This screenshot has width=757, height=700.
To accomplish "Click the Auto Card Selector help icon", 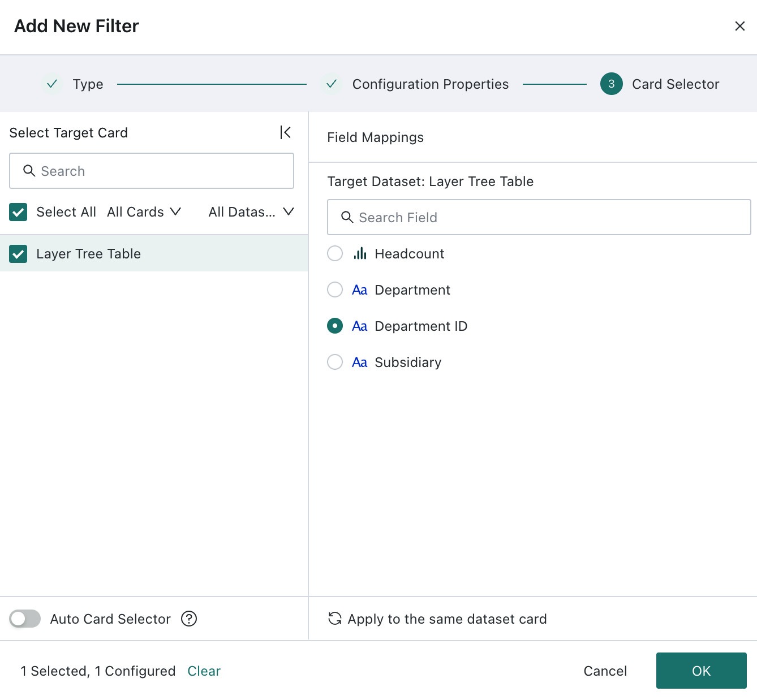I will [189, 619].
